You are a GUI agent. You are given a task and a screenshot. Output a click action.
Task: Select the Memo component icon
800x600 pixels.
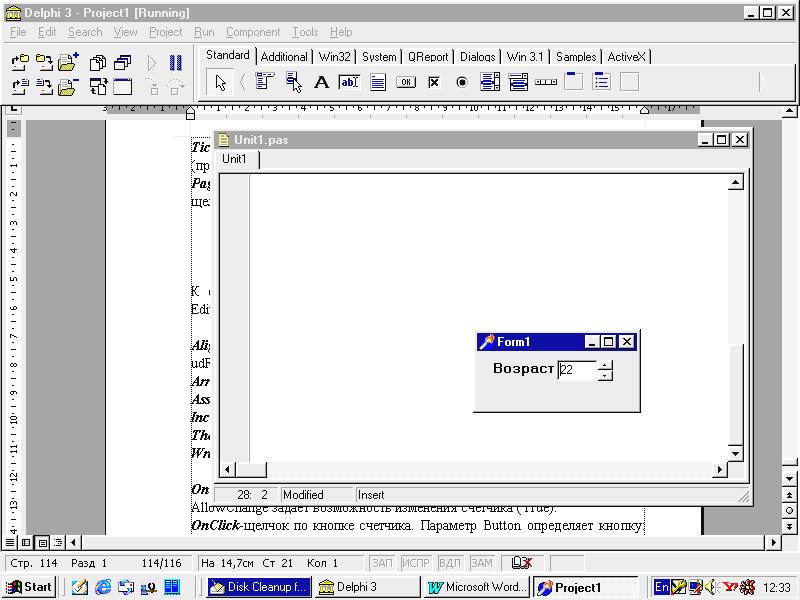coord(378,82)
